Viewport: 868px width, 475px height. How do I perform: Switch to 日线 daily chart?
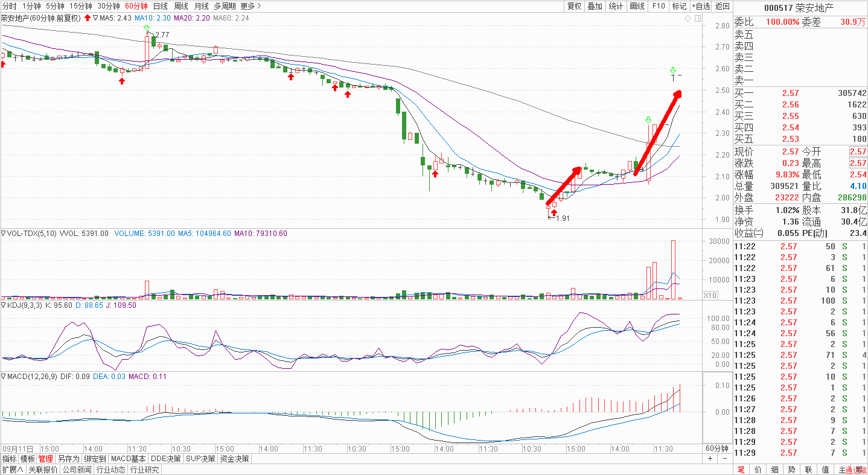[161, 6]
